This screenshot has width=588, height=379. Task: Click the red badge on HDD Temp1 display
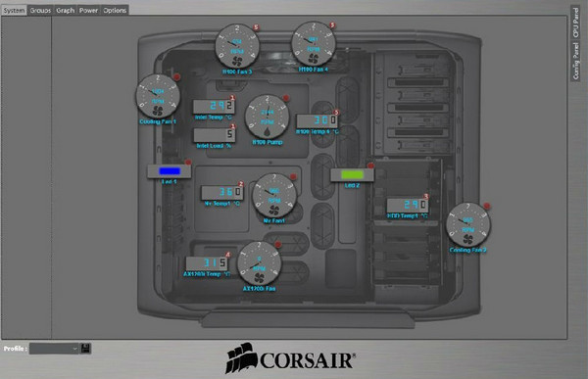(x=426, y=197)
